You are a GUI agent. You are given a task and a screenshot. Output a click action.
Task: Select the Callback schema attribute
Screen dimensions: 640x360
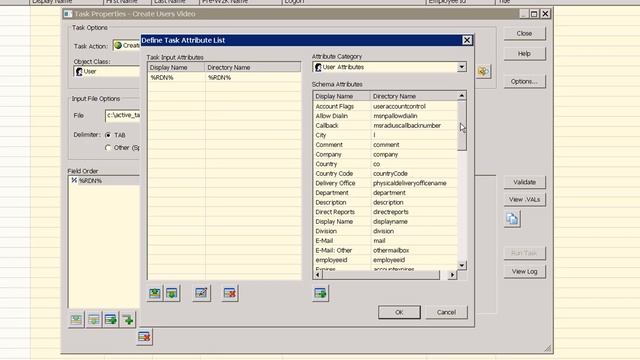[x=385, y=126]
